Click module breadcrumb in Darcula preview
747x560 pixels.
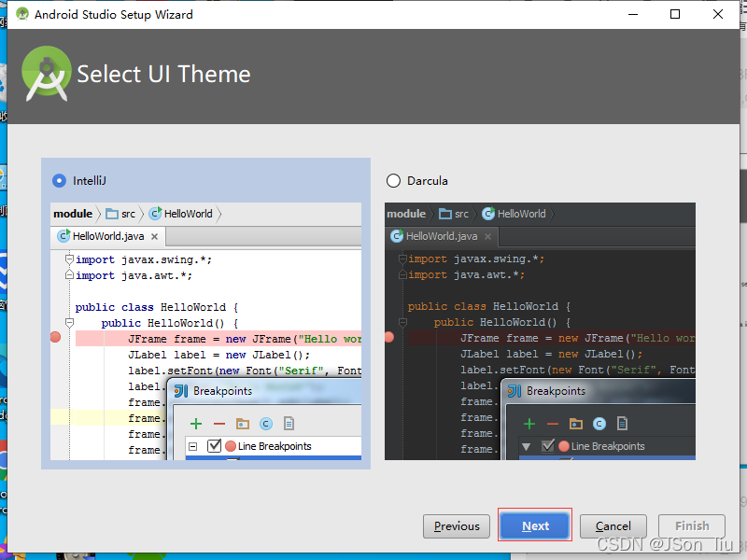click(406, 214)
